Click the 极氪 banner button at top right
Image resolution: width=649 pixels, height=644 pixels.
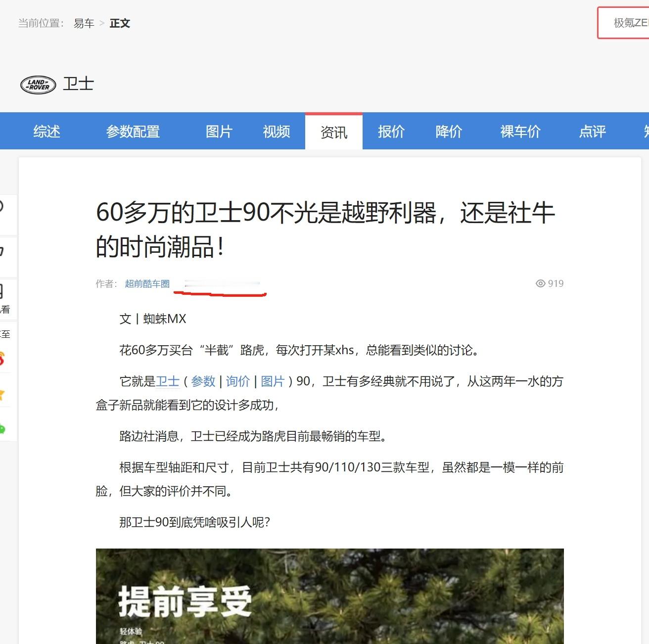click(x=623, y=23)
